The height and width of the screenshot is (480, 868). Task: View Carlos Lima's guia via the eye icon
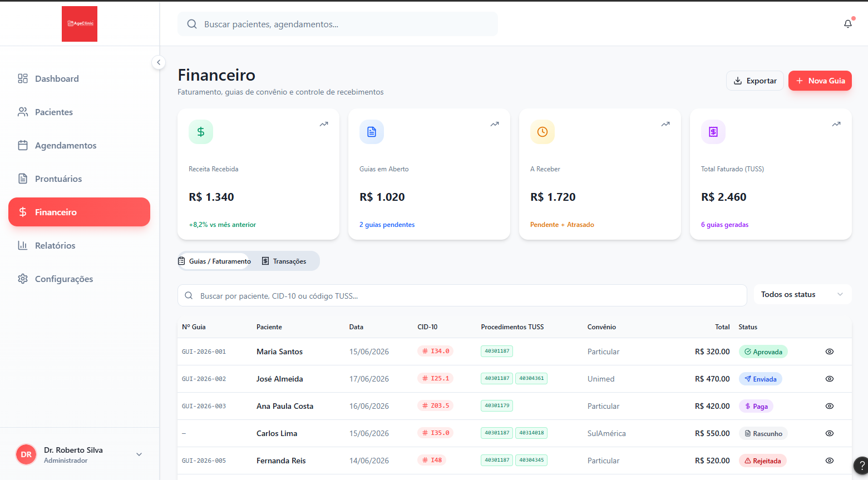(x=830, y=433)
